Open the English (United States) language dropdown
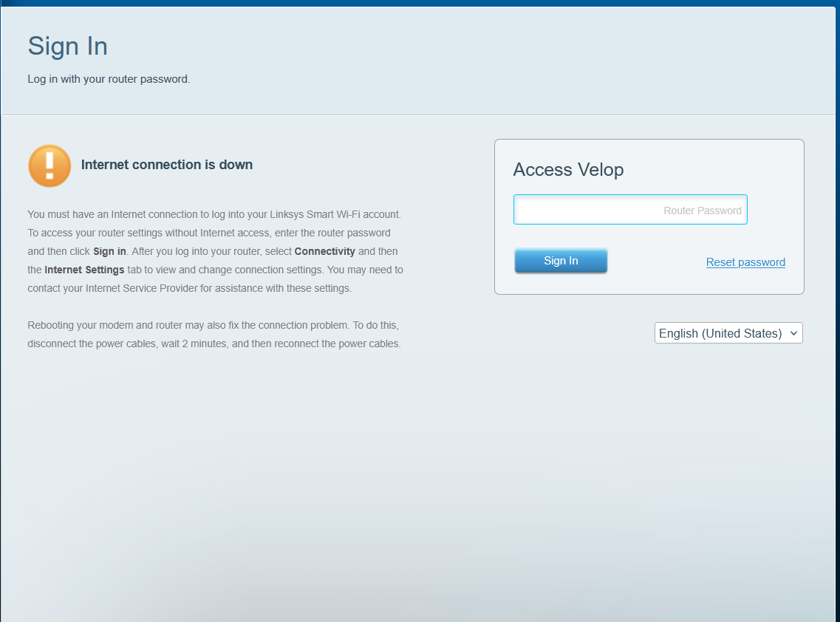This screenshot has height=622, width=840. (x=728, y=333)
